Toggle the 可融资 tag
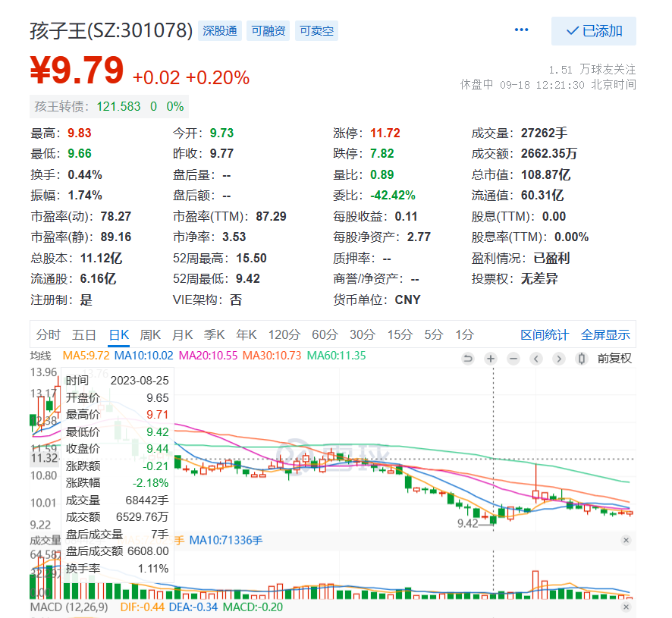Image resolution: width=672 pixels, height=618 pixels. click(268, 31)
